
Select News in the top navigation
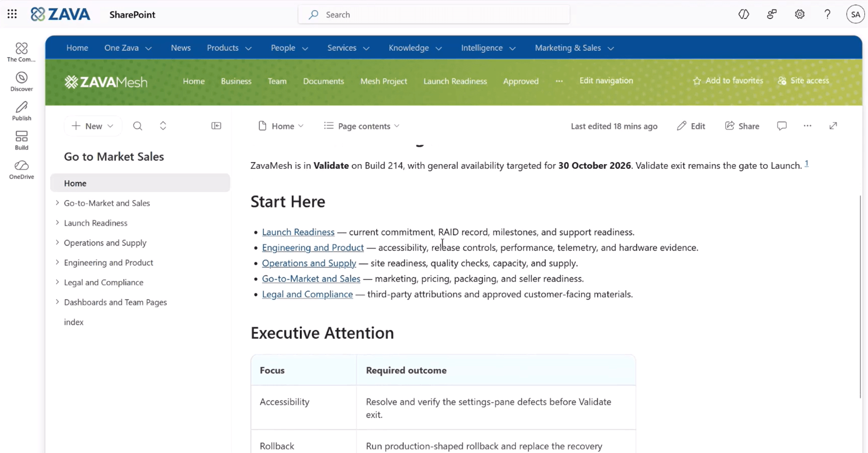pos(181,48)
